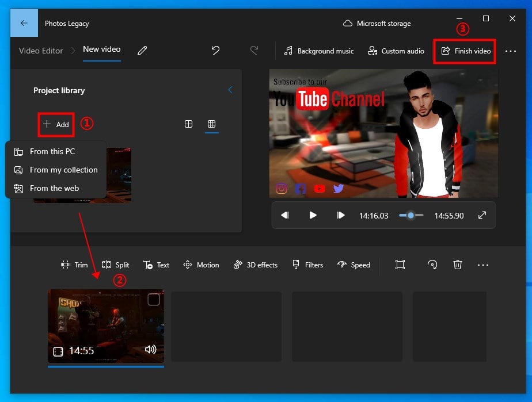The width and height of the screenshot is (532, 402).
Task: Collapse the Project library panel
Action: click(230, 90)
